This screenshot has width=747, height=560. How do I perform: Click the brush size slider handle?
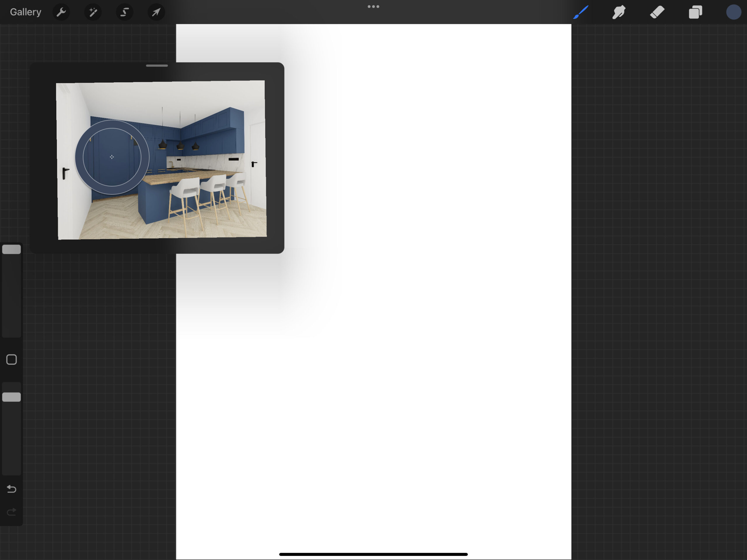[11, 250]
